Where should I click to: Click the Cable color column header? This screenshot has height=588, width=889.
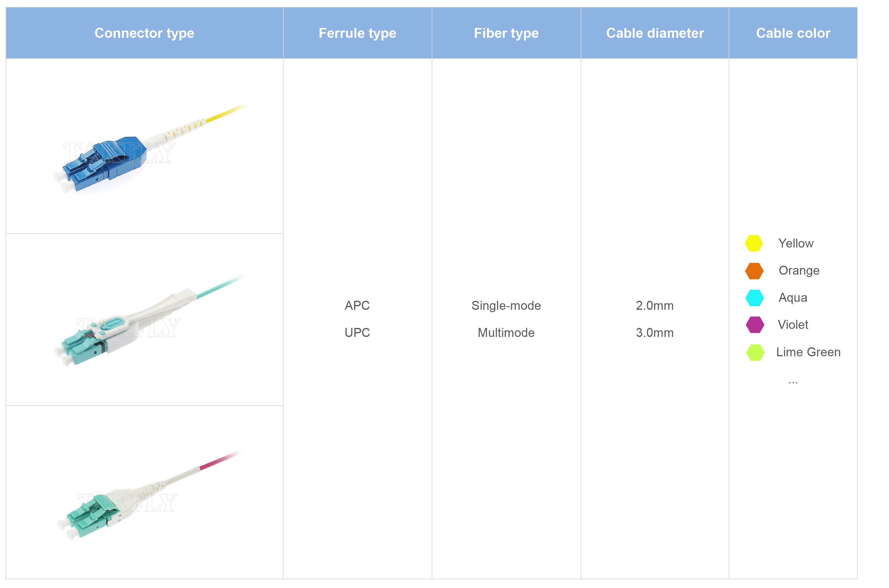point(793,33)
